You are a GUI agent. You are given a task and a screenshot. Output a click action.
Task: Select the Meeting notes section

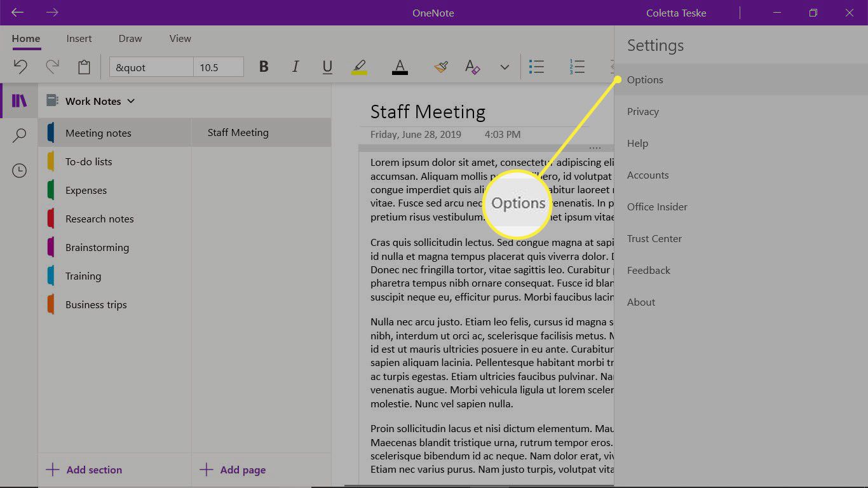click(114, 133)
